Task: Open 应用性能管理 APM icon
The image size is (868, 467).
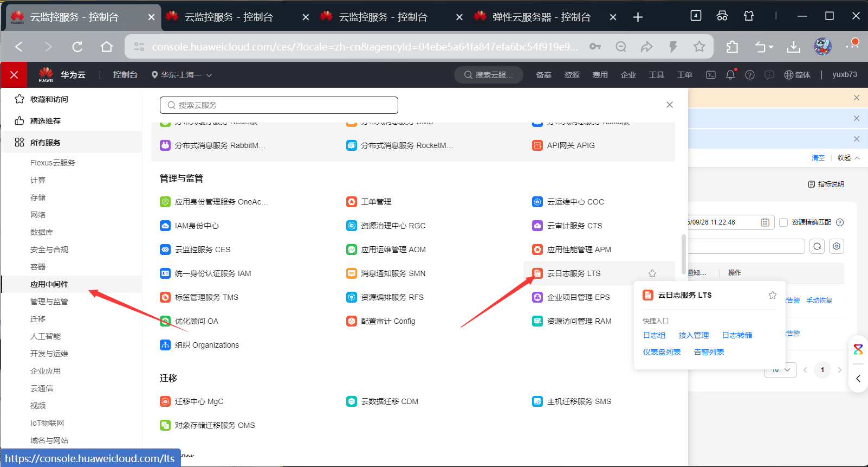Action: tap(537, 250)
